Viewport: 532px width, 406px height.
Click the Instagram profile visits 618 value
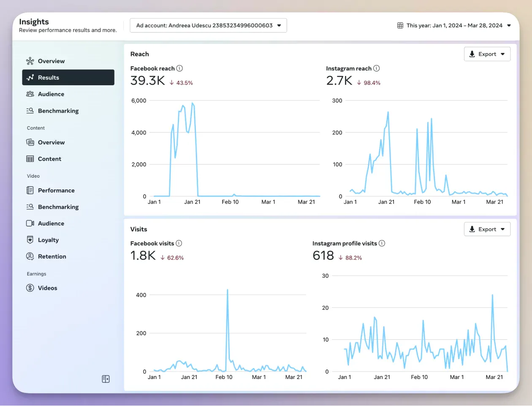click(323, 255)
